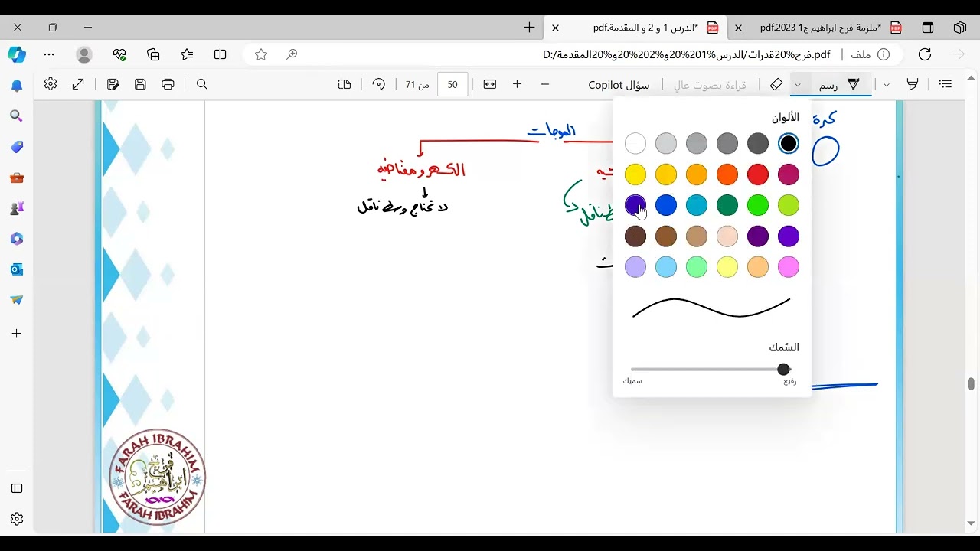
Task: Click the fit to width icon
Action: pyautogui.click(x=490, y=84)
